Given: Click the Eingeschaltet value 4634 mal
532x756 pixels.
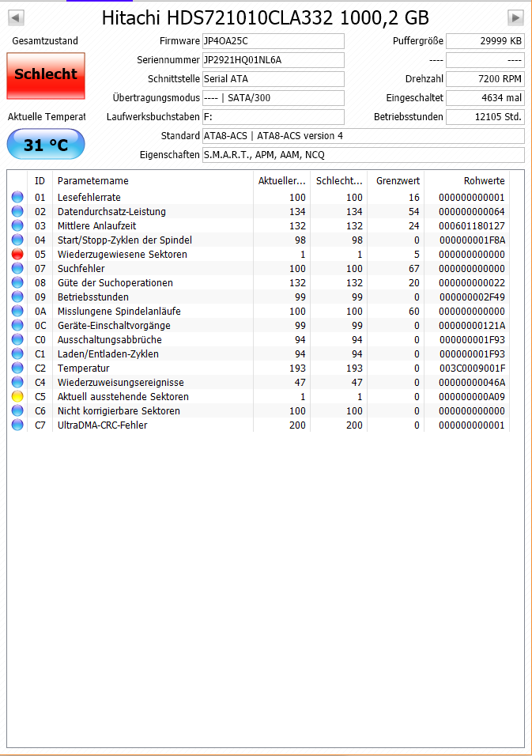Looking at the screenshot, I should (x=485, y=98).
